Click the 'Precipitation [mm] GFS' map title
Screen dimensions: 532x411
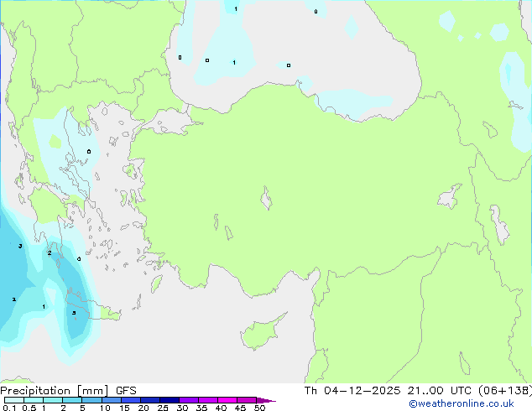click(68, 391)
